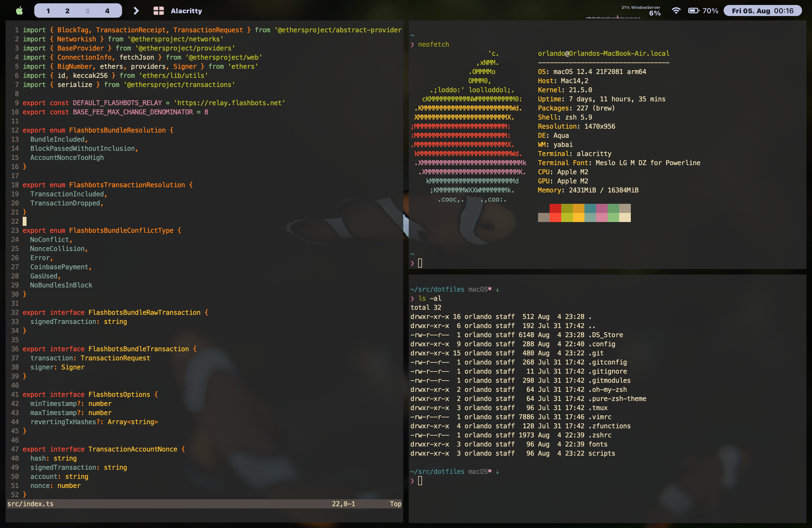Click FlashbotsBundleRawTransaction interface name

click(x=144, y=312)
